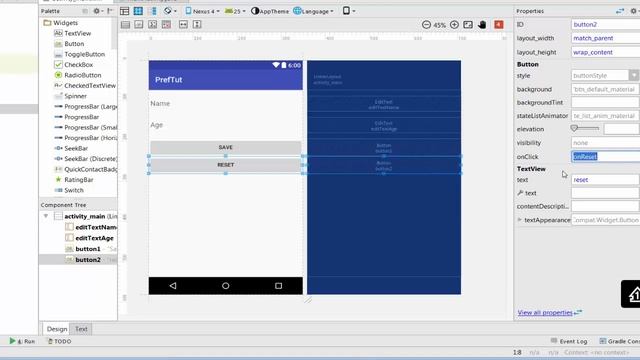Viewport: 640px width, 360px height.
Task: Click the expand horizontally toolbar icon
Action: pyautogui.click(x=183, y=24)
